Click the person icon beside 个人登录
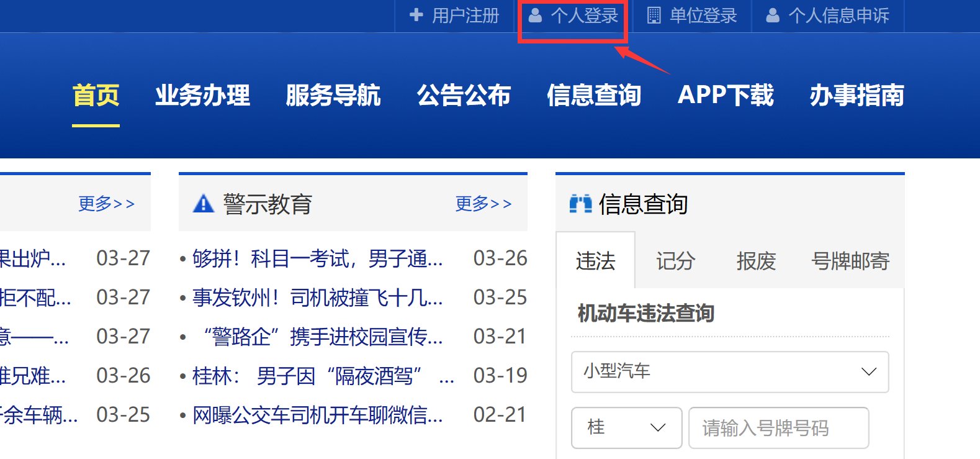Screen dimensions: 980x459 (535, 15)
